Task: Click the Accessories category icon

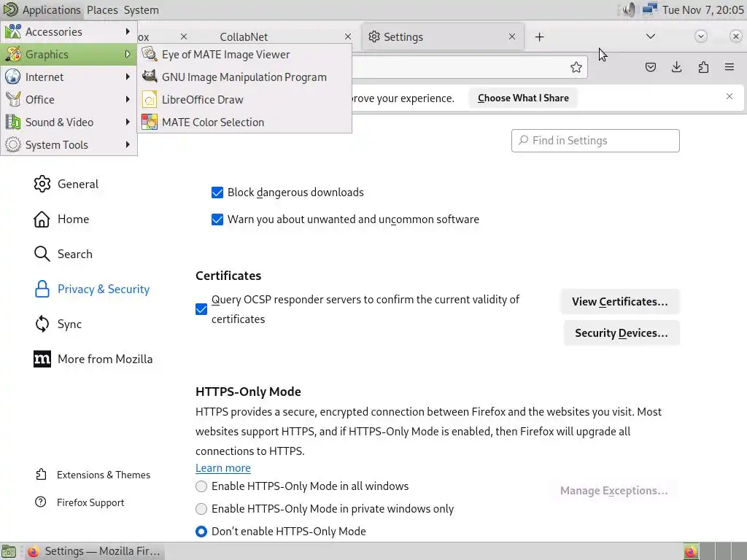Action: [13, 31]
